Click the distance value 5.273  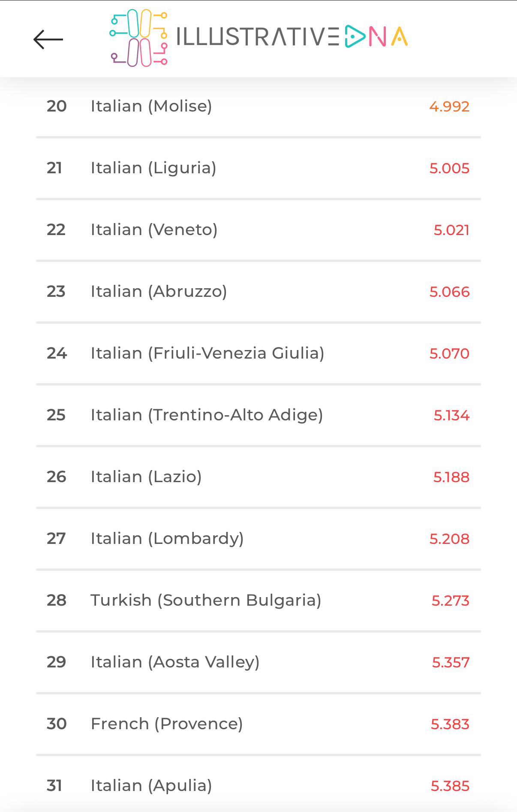[x=451, y=601]
